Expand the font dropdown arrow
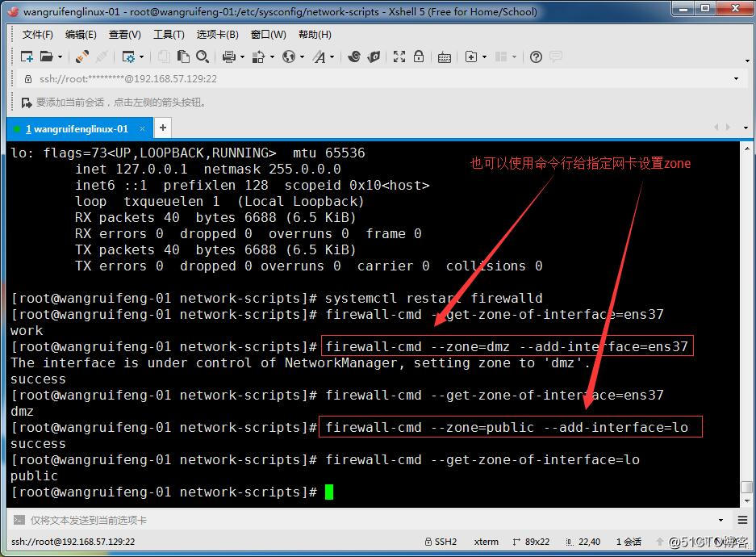 click(332, 57)
